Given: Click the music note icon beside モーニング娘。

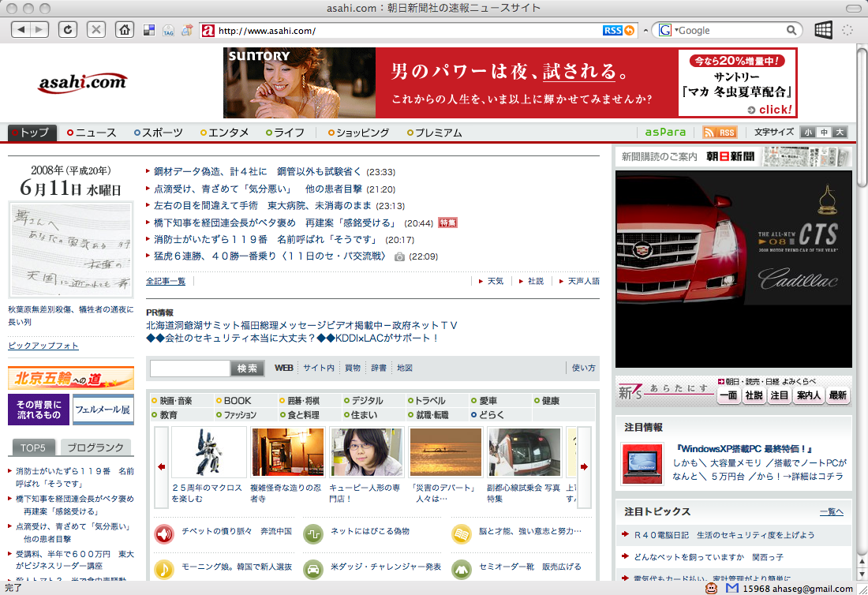Looking at the screenshot, I should point(164,569).
